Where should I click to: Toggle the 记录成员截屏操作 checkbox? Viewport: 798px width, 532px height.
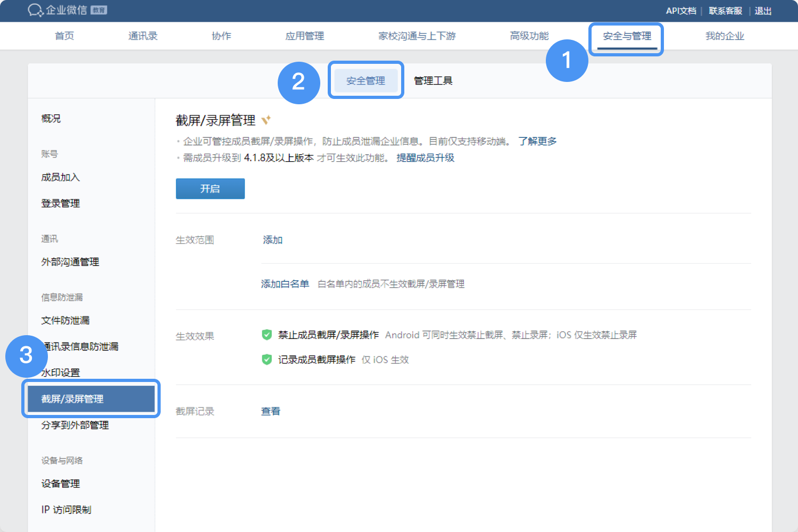click(267, 360)
